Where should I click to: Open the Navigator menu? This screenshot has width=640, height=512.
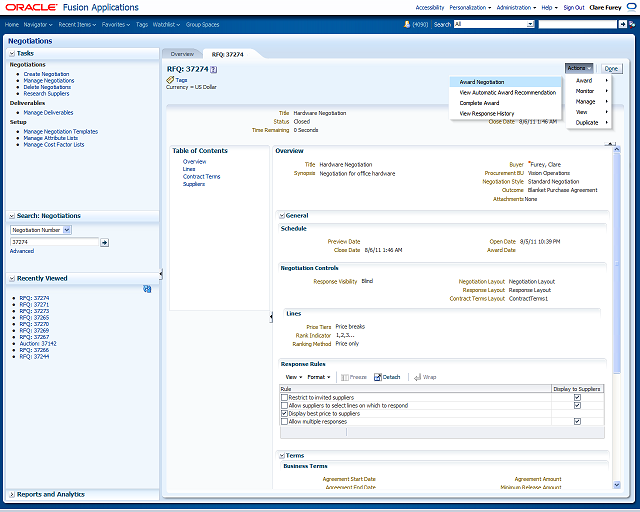[x=38, y=24]
